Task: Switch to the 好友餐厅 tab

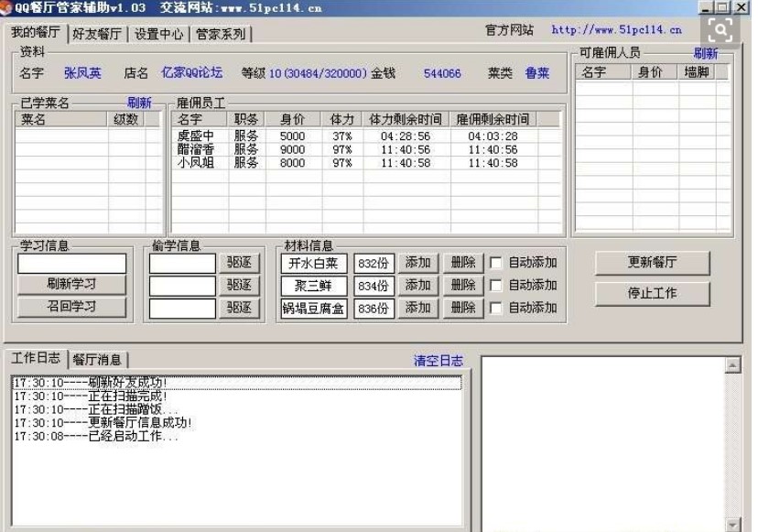Action: tap(97, 34)
